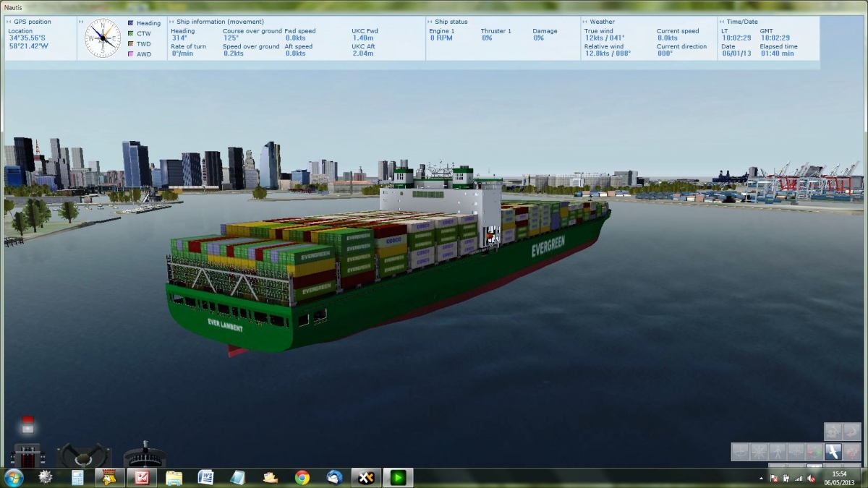
Task: Click the red circular camera icon
Action: pos(851,452)
